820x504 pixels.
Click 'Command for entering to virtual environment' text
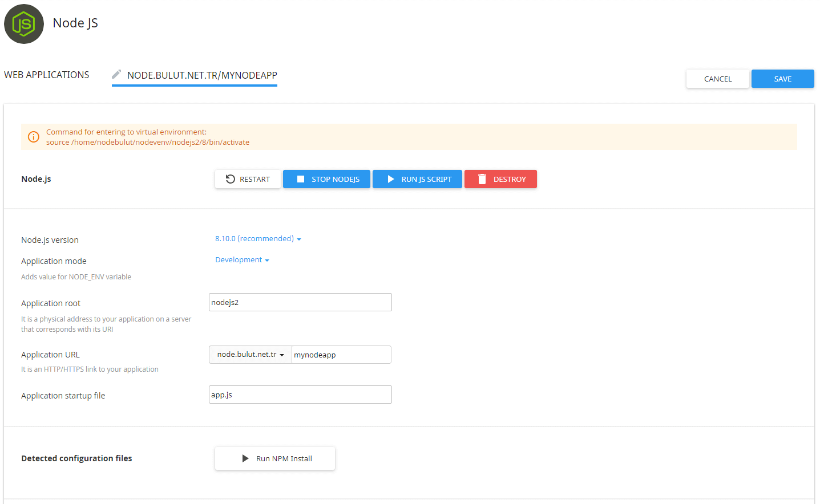pyautogui.click(x=126, y=132)
